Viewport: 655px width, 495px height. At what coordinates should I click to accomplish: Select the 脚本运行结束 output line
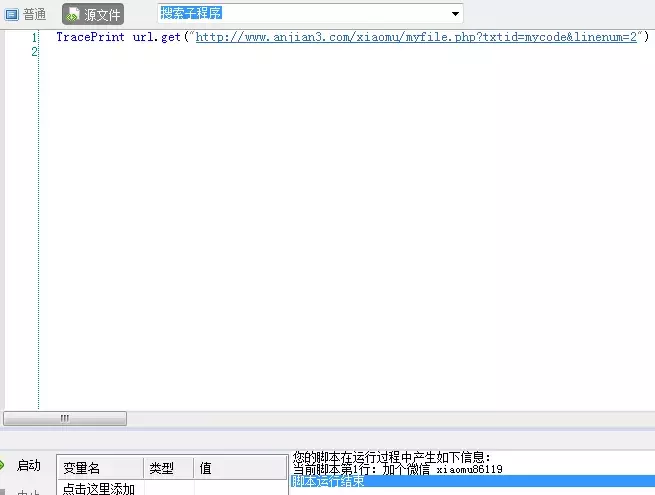tap(473, 481)
